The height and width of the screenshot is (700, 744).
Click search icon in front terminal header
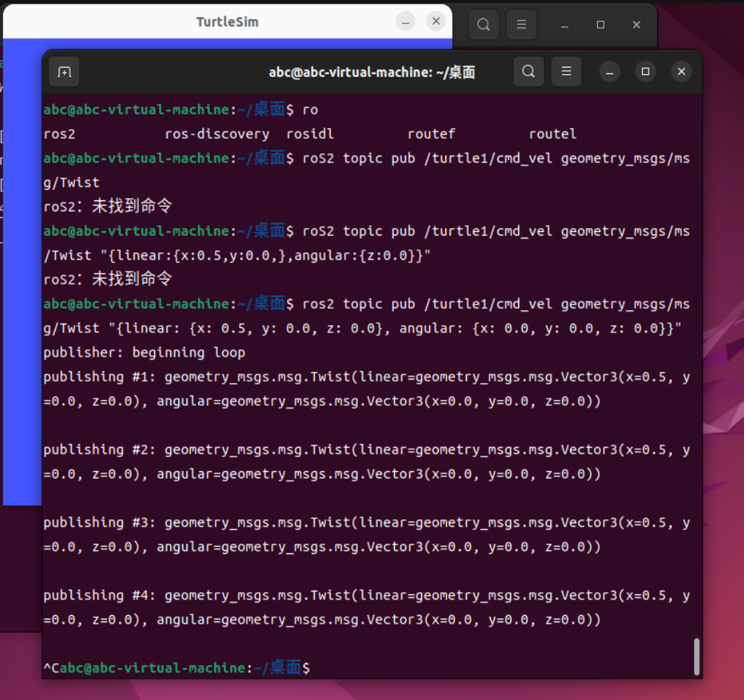(x=528, y=72)
